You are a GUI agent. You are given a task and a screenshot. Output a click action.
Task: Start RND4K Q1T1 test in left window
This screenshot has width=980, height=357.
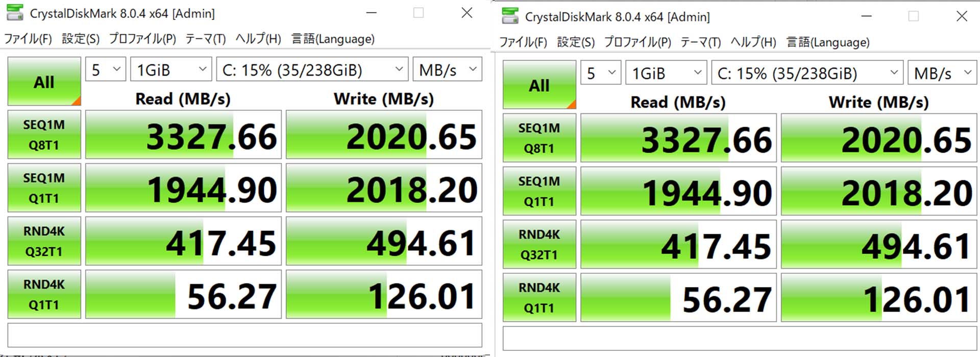click(x=44, y=294)
